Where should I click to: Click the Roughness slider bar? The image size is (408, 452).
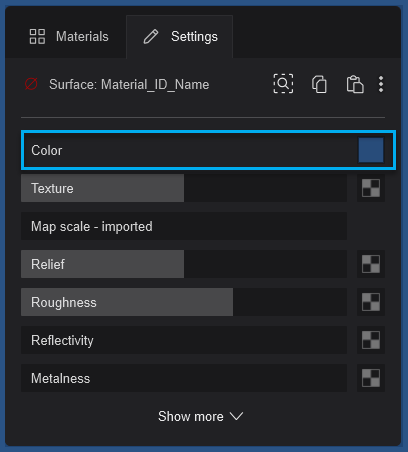pyautogui.click(x=184, y=302)
